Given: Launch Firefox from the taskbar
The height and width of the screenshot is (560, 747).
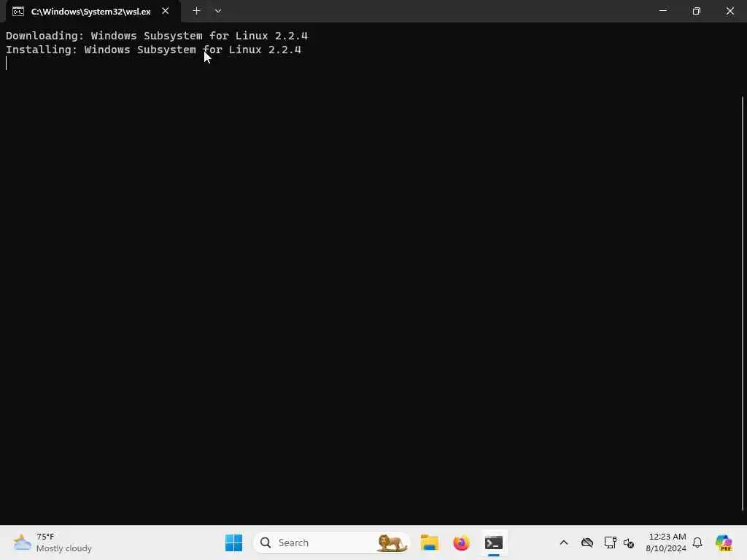Looking at the screenshot, I should click(461, 542).
